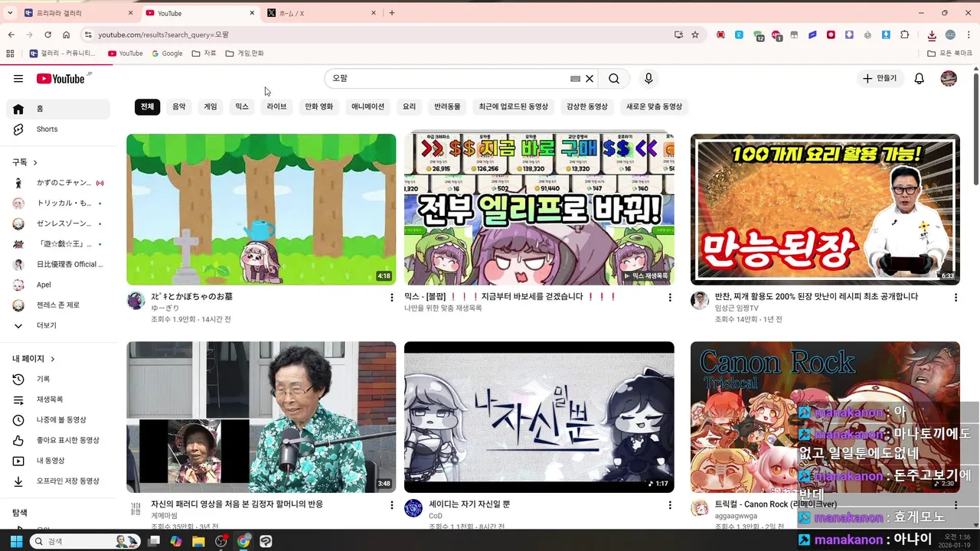Open the 게임,만화 bookmarks folder
This screenshot has height=551, width=980.
pyautogui.click(x=245, y=54)
